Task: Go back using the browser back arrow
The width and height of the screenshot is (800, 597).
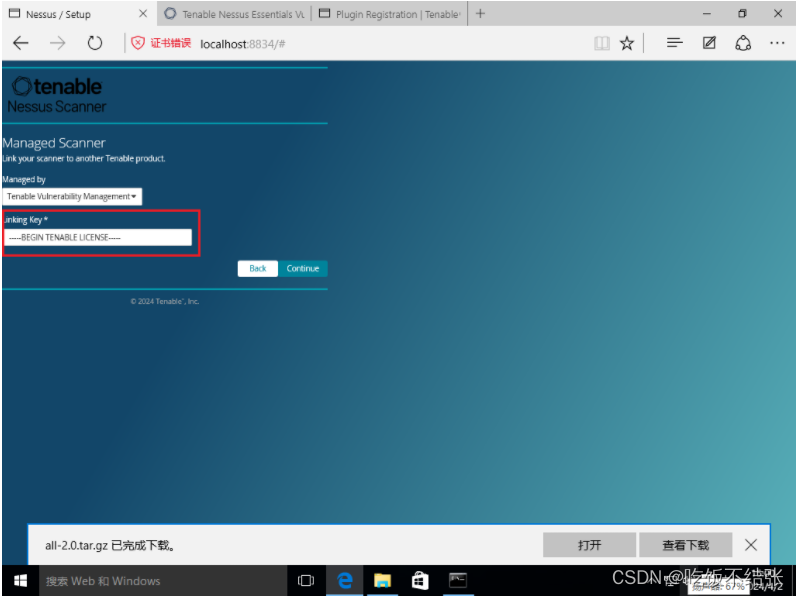Action: pos(21,43)
